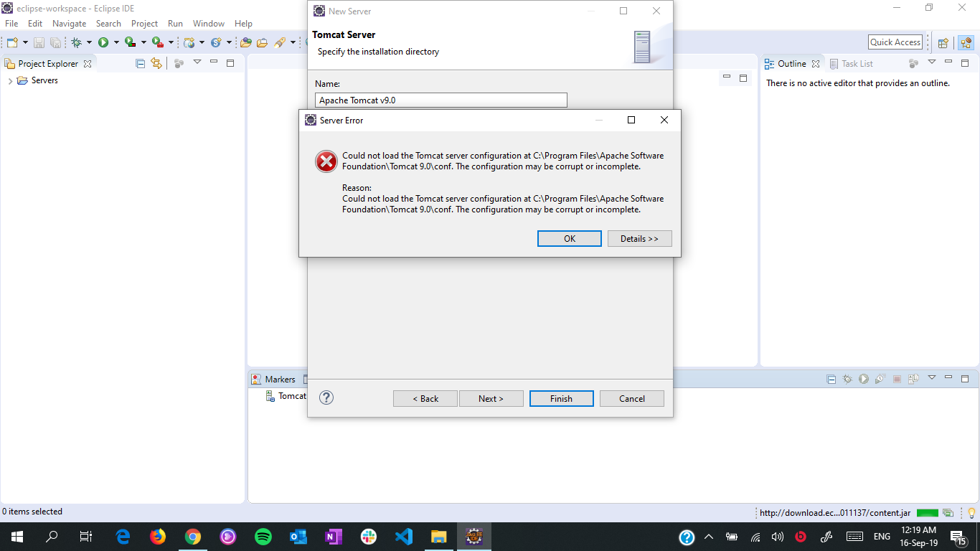Click the Coverage run icon
Screen dimensions: 980x551
[131, 42]
